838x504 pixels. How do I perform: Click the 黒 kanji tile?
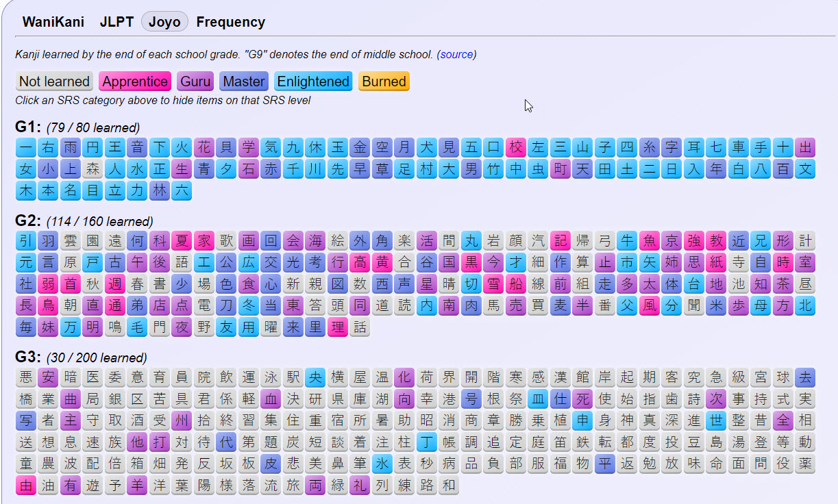(x=471, y=262)
